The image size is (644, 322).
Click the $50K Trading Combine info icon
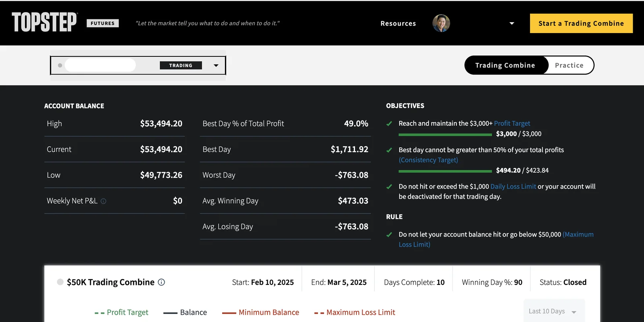161,282
